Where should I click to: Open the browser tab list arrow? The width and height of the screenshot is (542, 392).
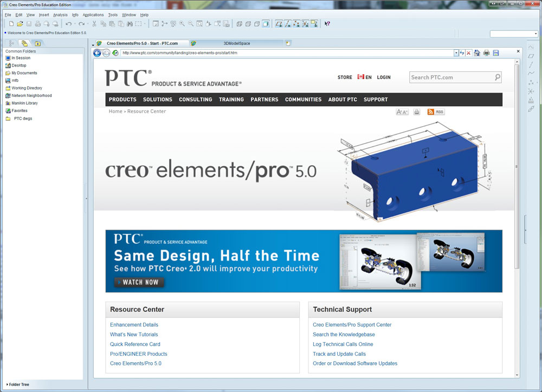click(93, 44)
